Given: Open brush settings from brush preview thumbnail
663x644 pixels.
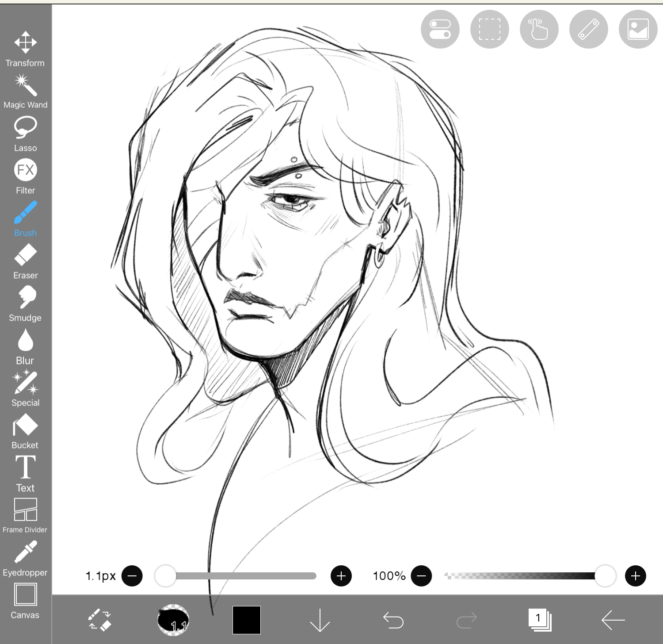Looking at the screenshot, I should 173,620.
